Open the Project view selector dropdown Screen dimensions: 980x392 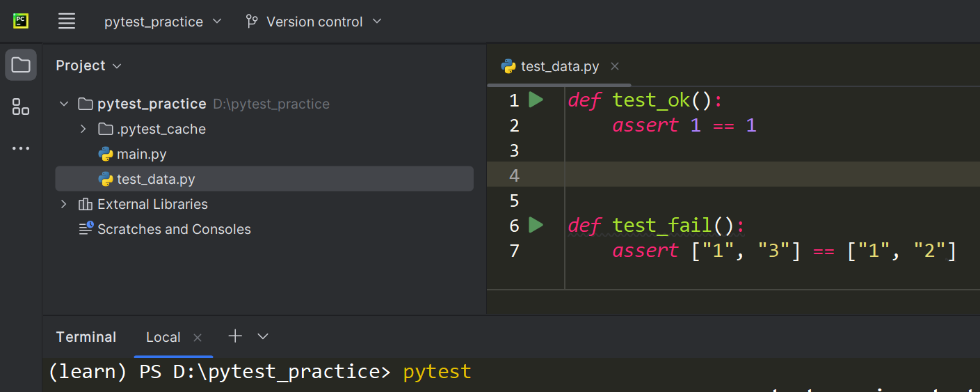coord(88,65)
